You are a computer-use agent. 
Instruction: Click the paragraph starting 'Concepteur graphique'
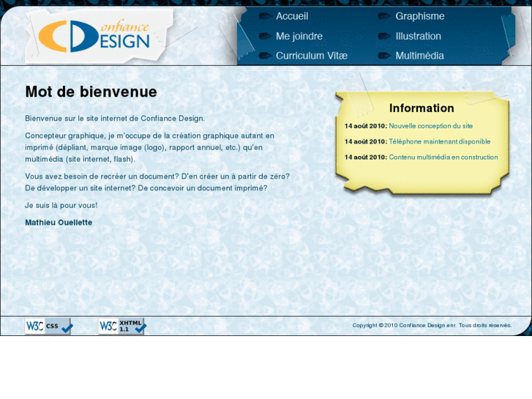pos(149,147)
